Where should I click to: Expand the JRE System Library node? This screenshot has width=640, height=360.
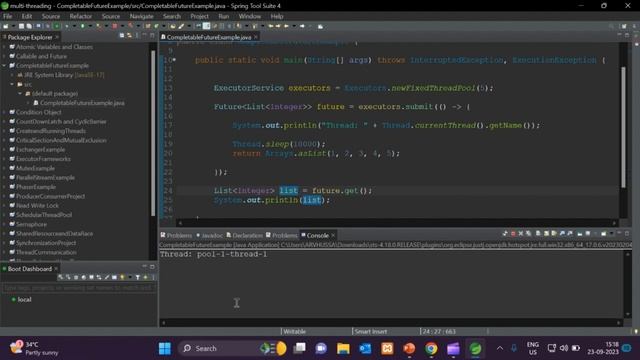coord(12,75)
